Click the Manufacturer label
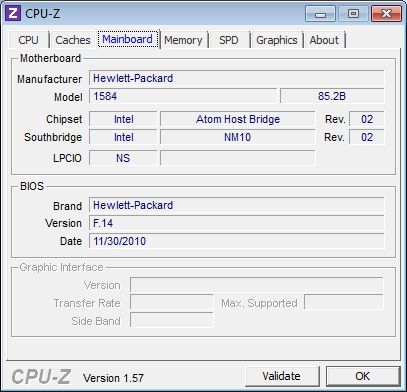 tap(49, 79)
